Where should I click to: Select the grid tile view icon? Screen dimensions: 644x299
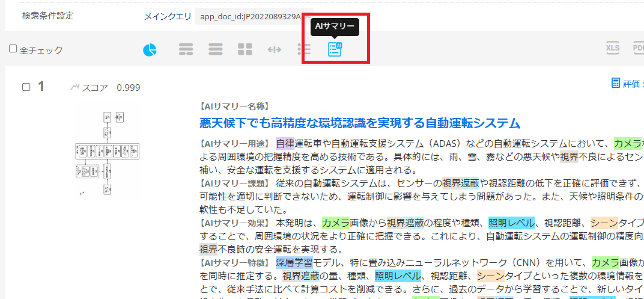(x=245, y=49)
